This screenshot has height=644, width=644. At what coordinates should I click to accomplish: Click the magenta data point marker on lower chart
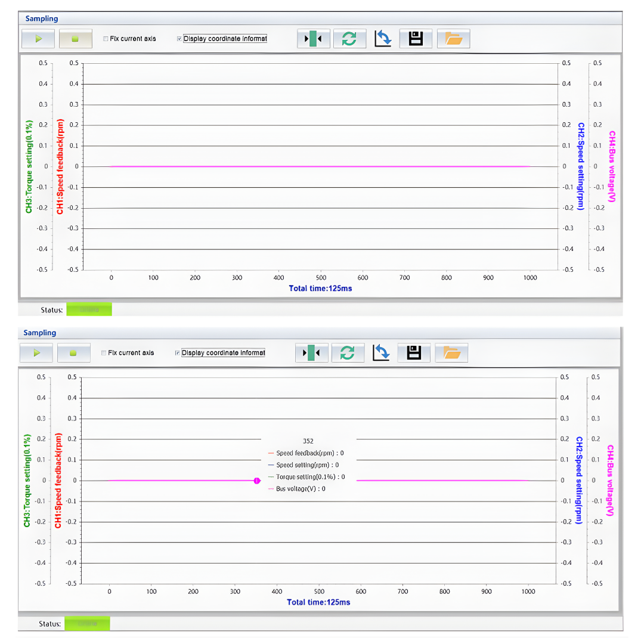coord(256,481)
